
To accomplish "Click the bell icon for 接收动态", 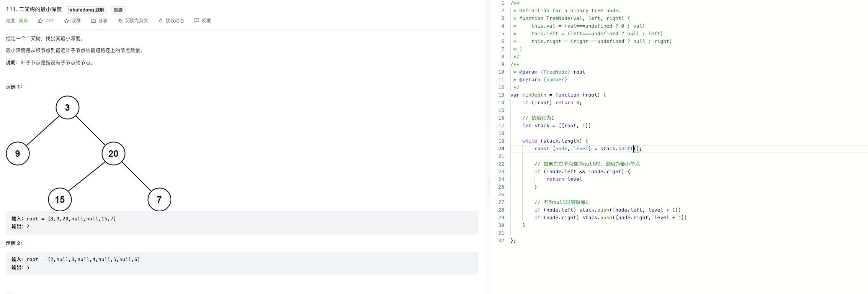I will [x=161, y=21].
